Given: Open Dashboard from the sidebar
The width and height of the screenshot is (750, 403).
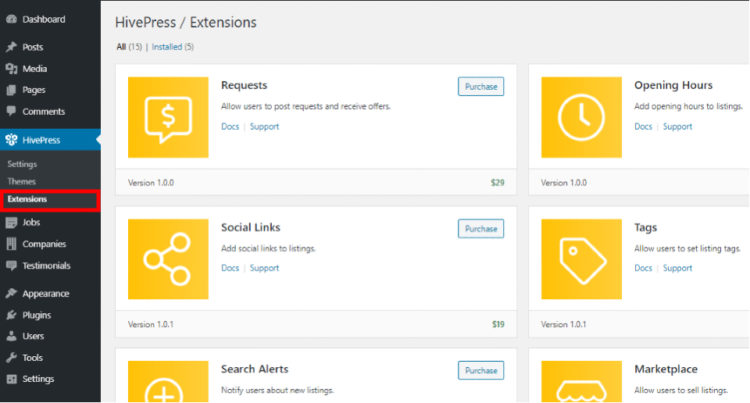Looking at the screenshot, I should [43, 19].
